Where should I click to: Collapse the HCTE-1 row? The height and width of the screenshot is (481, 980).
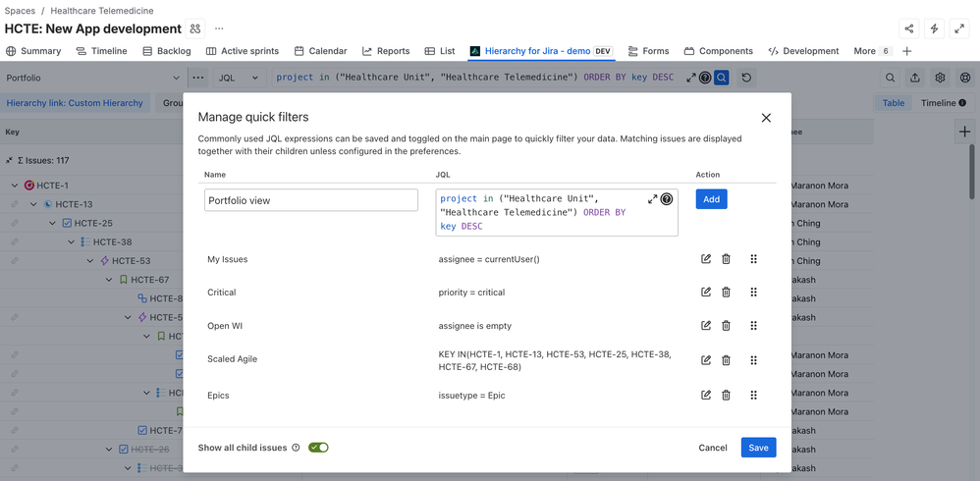click(x=15, y=186)
